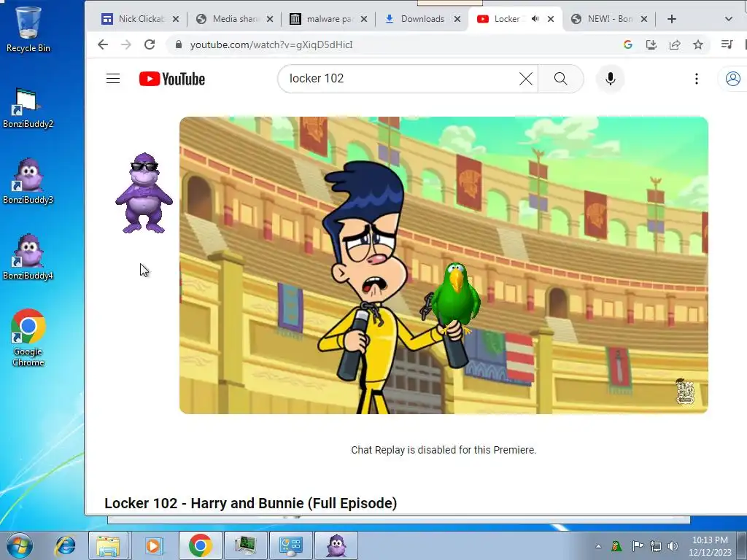Open media controls icon in Chrome toolbar
The height and width of the screenshot is (560, 747).
tap(727, 44)
